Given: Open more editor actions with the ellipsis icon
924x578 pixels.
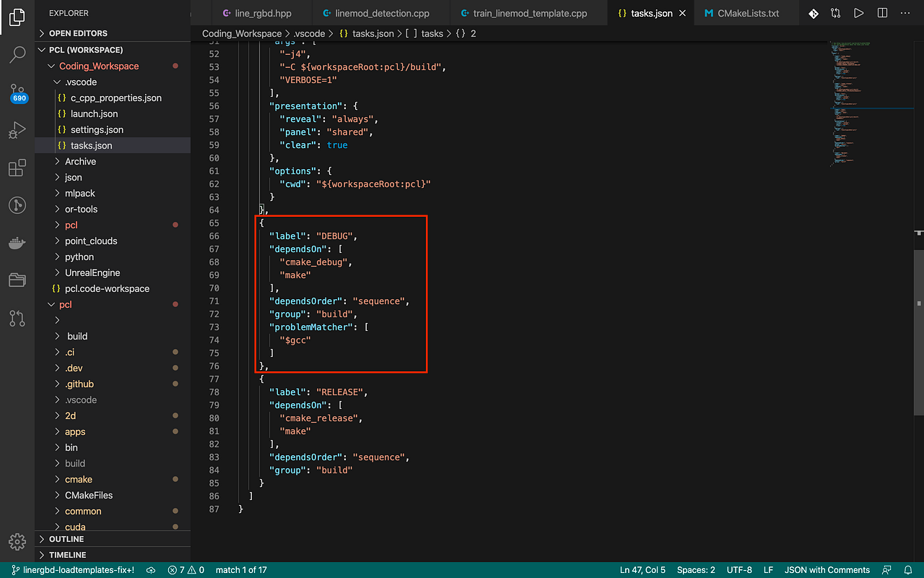Looking at the screenshot, I should click(905, 12).
